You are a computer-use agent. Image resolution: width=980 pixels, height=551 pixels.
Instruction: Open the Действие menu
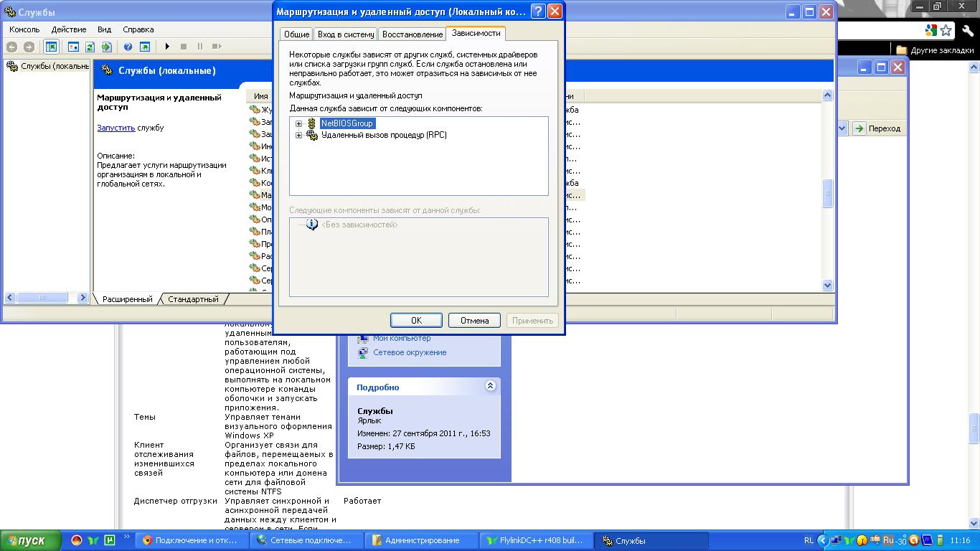click(x=69, y=29)
